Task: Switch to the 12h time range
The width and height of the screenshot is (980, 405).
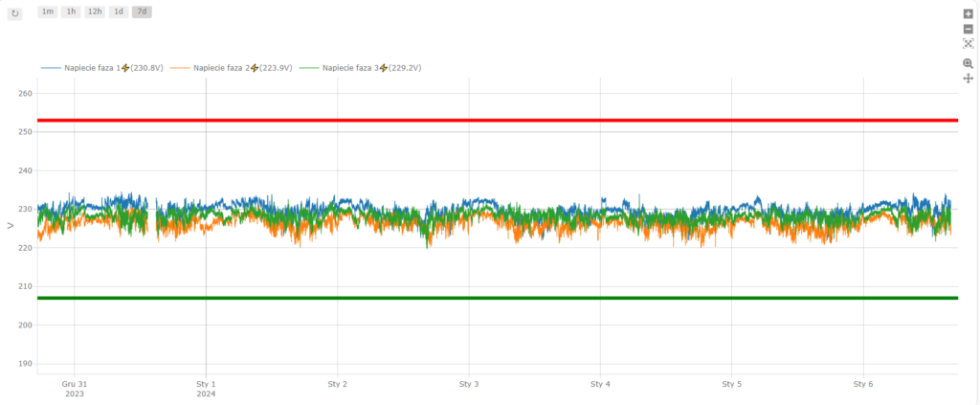Action: click(94, 11)
